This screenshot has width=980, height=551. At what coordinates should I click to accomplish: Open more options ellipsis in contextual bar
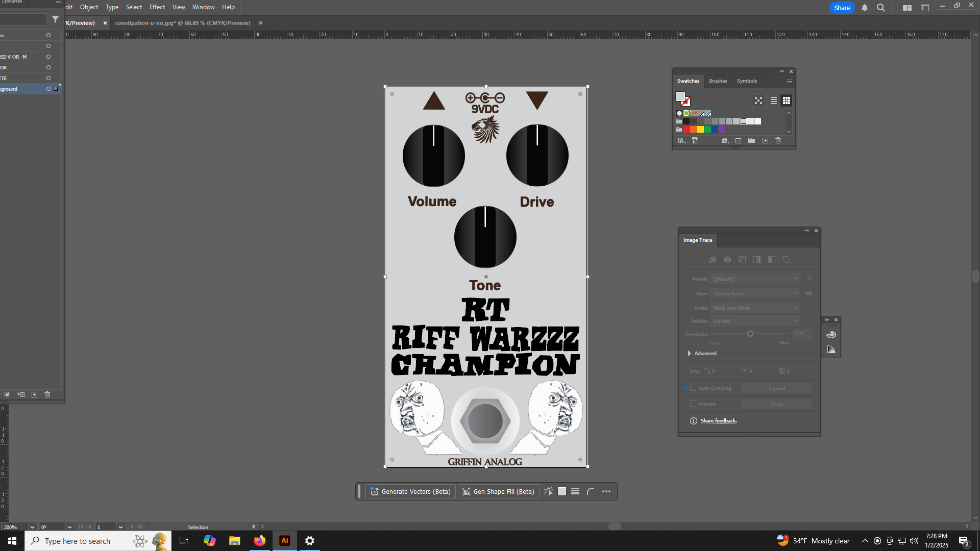pyautogui.click(x=606, y=492)
